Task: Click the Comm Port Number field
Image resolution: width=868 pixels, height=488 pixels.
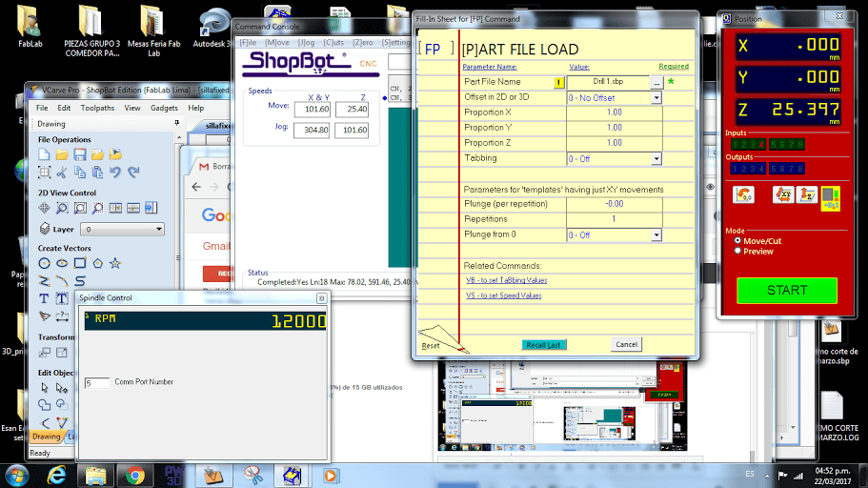Action: [x=97, y=383]
